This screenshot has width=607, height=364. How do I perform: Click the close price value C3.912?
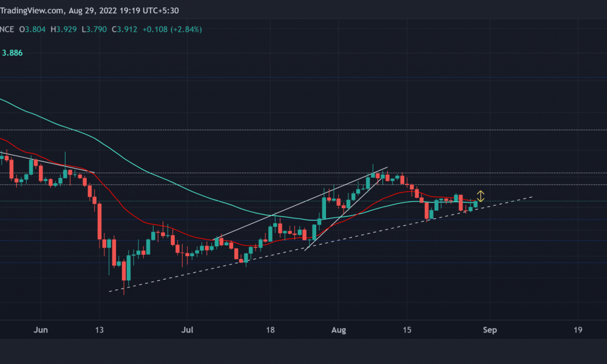[124, 29]
